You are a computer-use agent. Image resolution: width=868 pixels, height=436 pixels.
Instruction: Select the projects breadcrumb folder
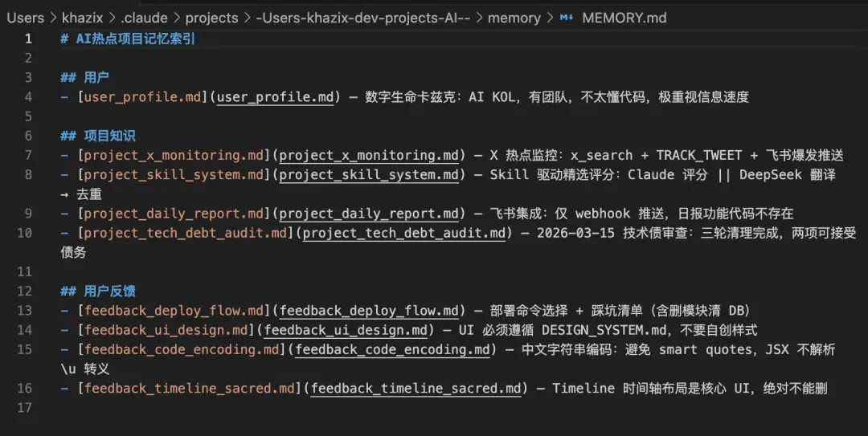point(211,18)
